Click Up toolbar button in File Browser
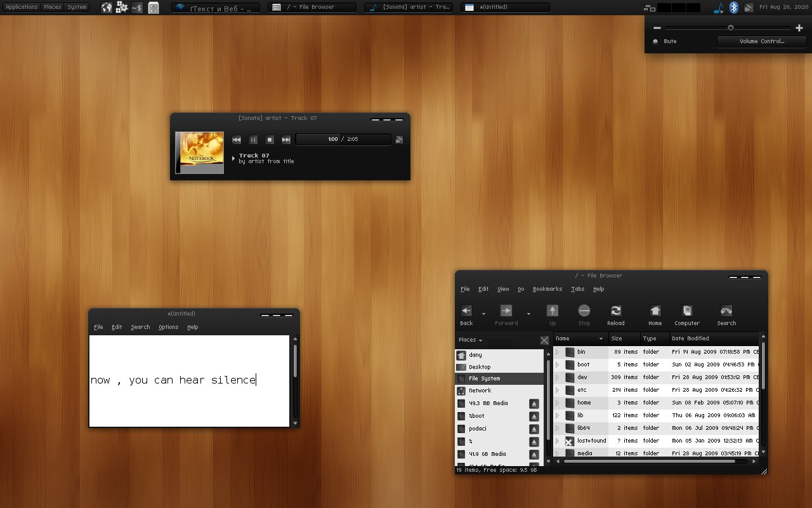The image size is (812, 508). click(x=553, y=314)
